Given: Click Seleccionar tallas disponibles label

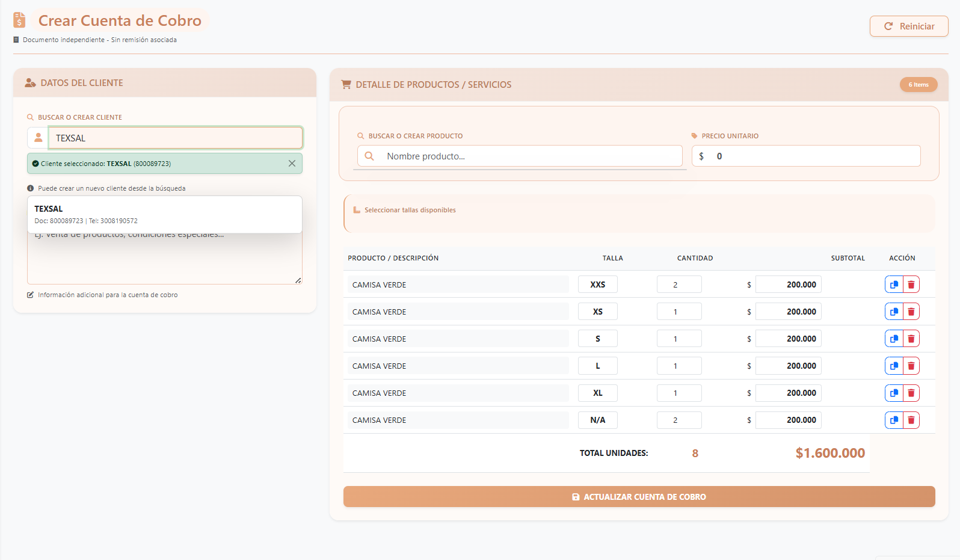Looking at the screenshot, I should [x=410, y=211].
